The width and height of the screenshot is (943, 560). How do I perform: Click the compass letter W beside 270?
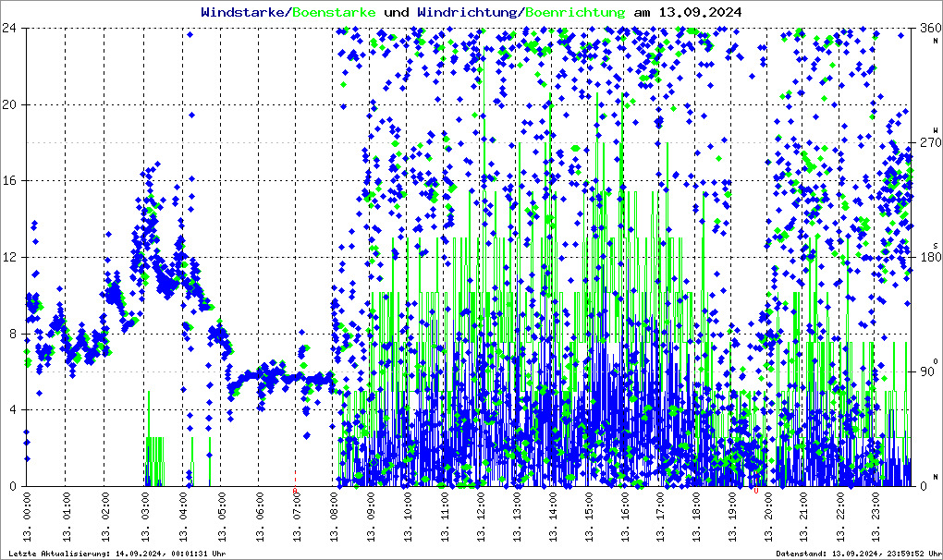tap(936, 130)
